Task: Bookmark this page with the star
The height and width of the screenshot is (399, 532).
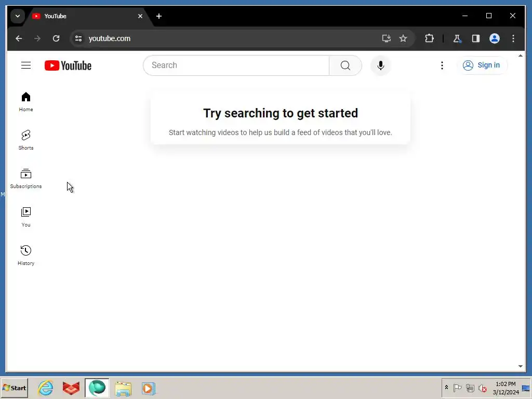Action: [x=403, y=38]
